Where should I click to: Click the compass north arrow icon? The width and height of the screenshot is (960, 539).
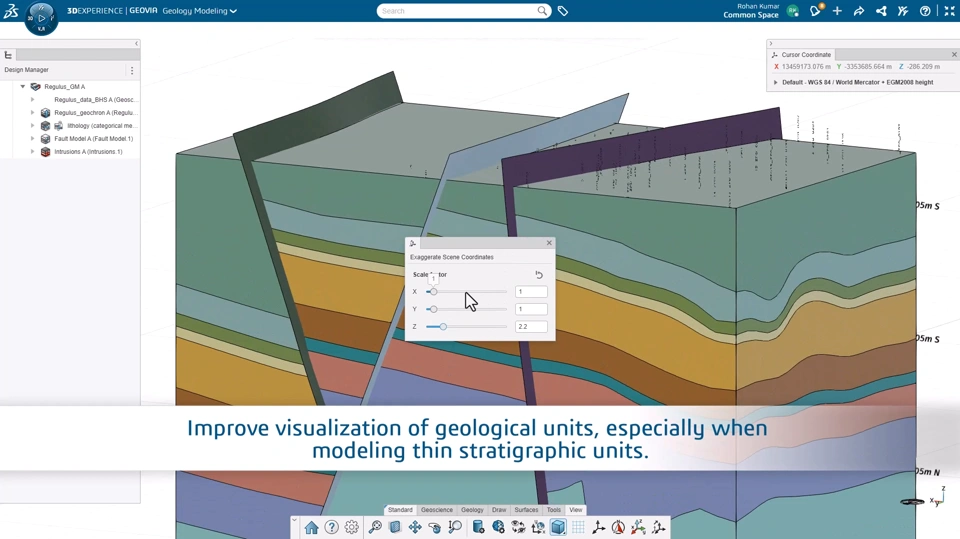618,527
